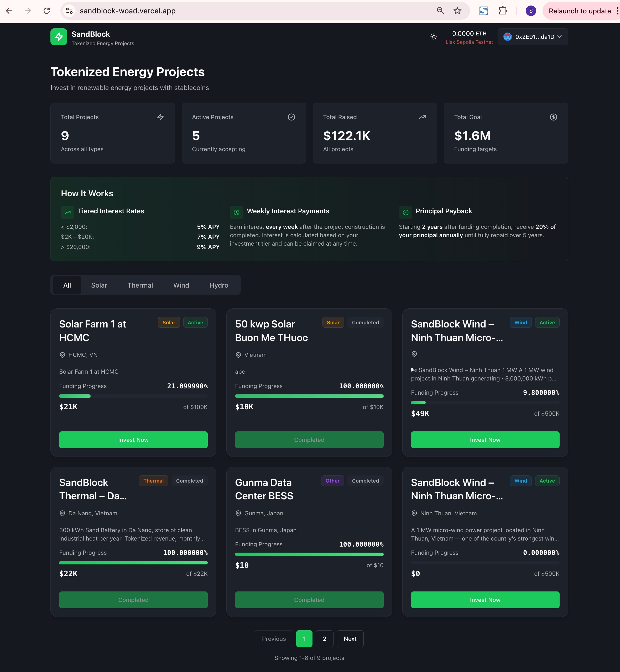Click location pin beside Gunma, Japan
The image size is (620, 672).
click(x=238, y=514)
